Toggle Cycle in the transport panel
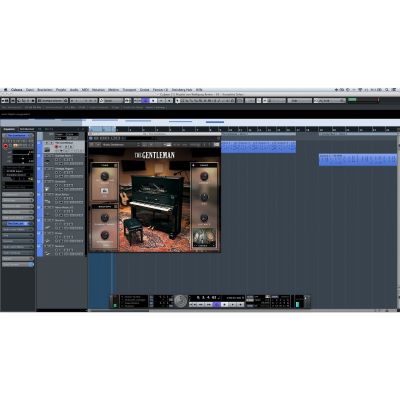400x400 pixels. click(x=216, y=304)
